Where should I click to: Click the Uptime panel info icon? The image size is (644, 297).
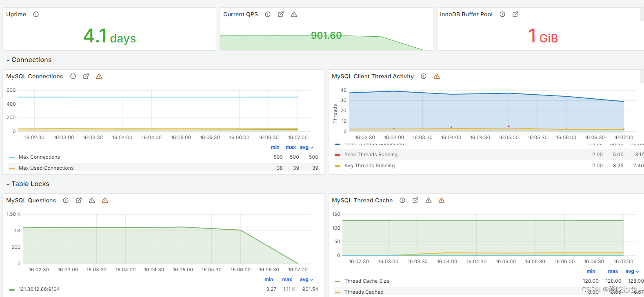[36, 14]
